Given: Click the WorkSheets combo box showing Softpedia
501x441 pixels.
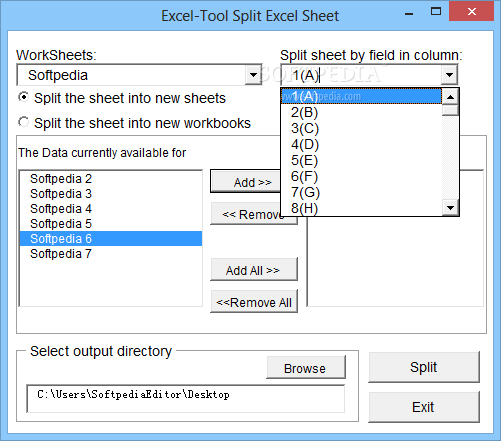Looking at the screenshot, I should tap(139, 75).
